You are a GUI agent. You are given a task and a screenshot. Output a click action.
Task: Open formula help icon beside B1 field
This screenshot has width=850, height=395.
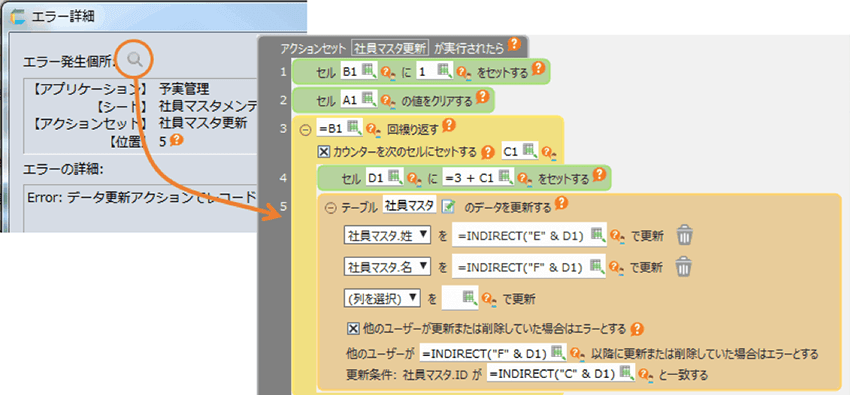[387, 72]
